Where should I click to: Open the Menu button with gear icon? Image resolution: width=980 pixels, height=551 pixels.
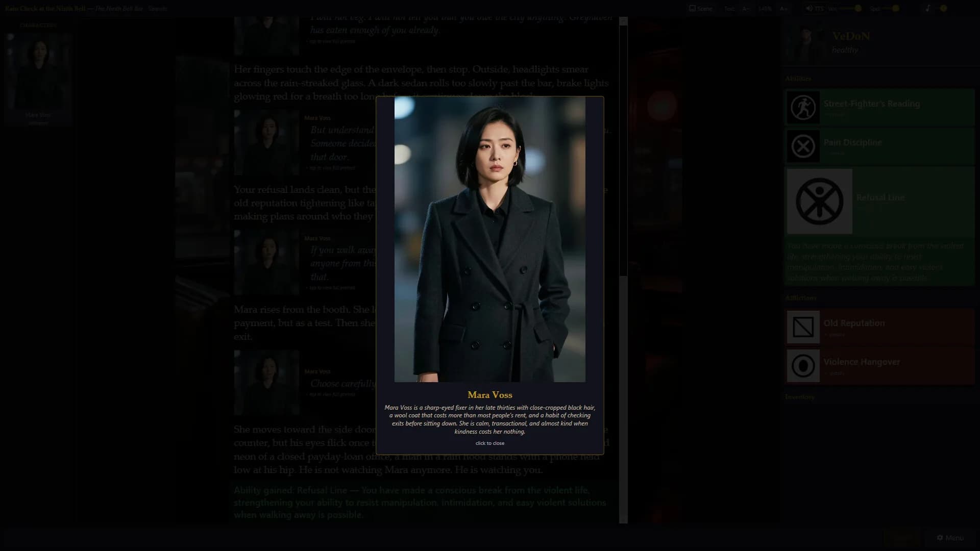tap(950, 538)
